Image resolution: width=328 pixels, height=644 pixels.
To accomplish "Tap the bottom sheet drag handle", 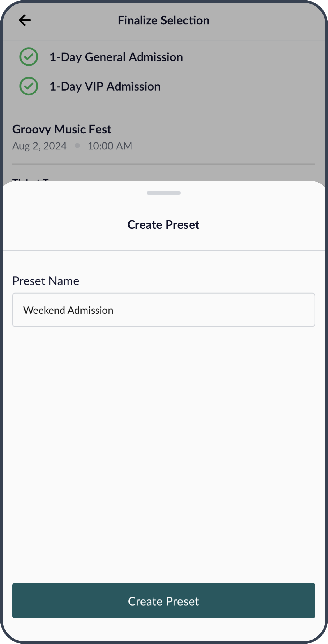I will click(164, 193).
